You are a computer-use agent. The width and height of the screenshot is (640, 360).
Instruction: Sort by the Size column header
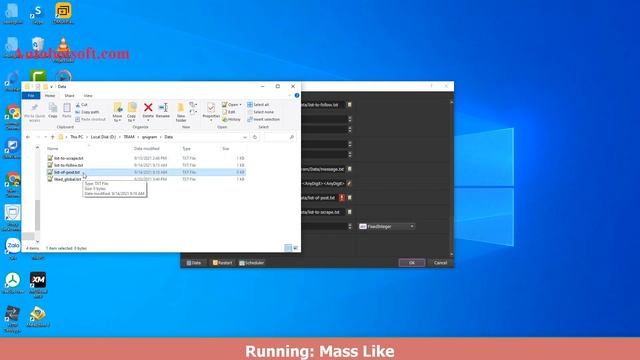pyautogui.click(x=226, y=149)
